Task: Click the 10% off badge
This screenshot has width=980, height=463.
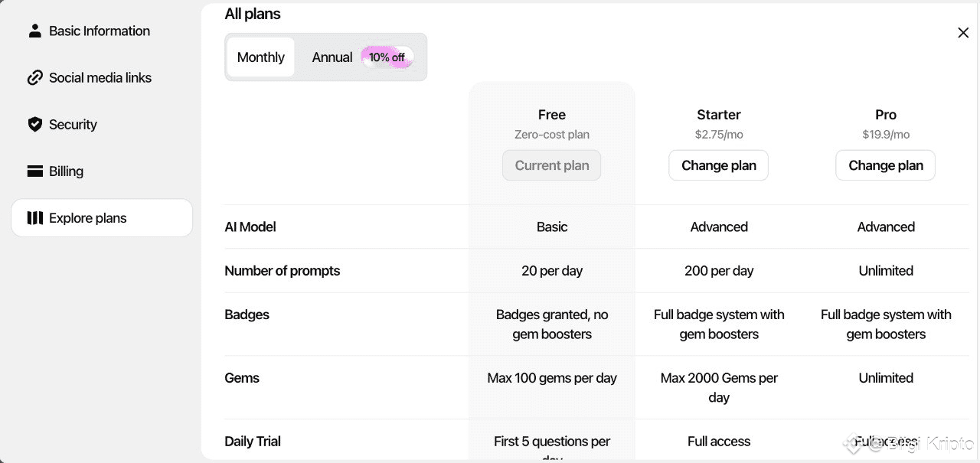Action: [387, 57]
